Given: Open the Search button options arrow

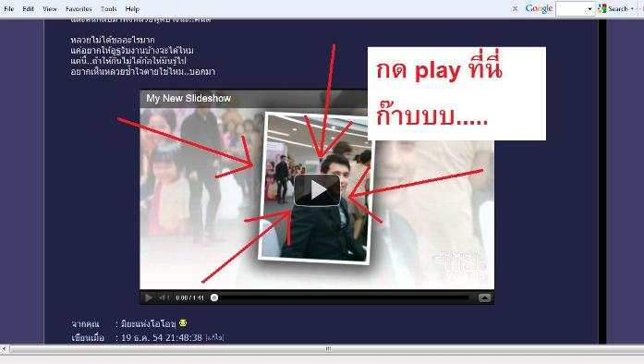Looking at the screenshot, I should 632,8.
